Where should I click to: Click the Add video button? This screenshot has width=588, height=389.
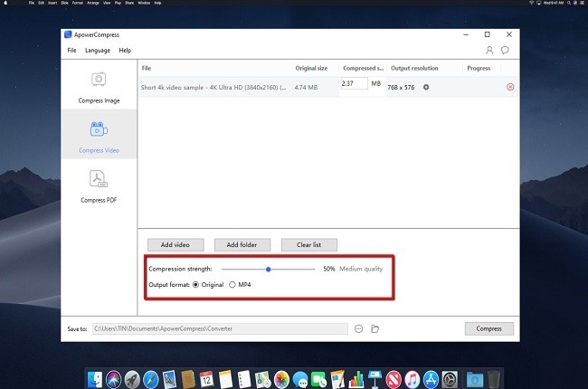click(x=175, y=245)
